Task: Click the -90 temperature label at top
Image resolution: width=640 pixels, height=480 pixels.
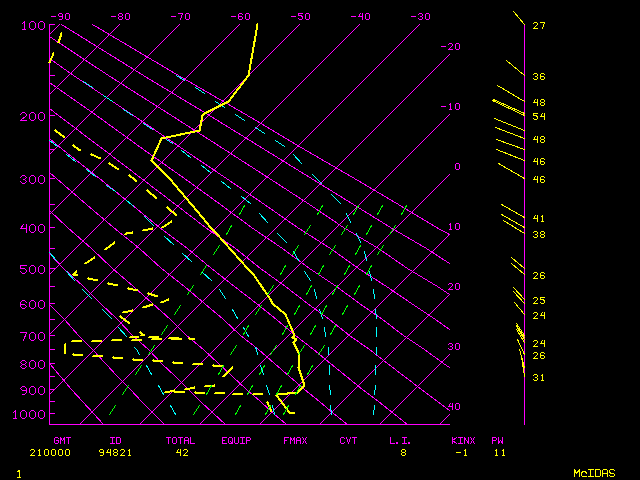Action: 61,16
